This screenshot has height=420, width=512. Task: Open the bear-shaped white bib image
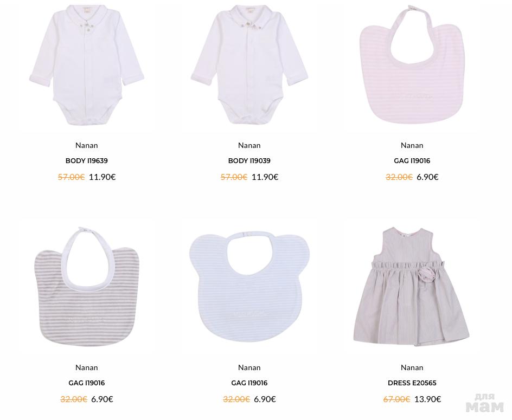point(249,287)
